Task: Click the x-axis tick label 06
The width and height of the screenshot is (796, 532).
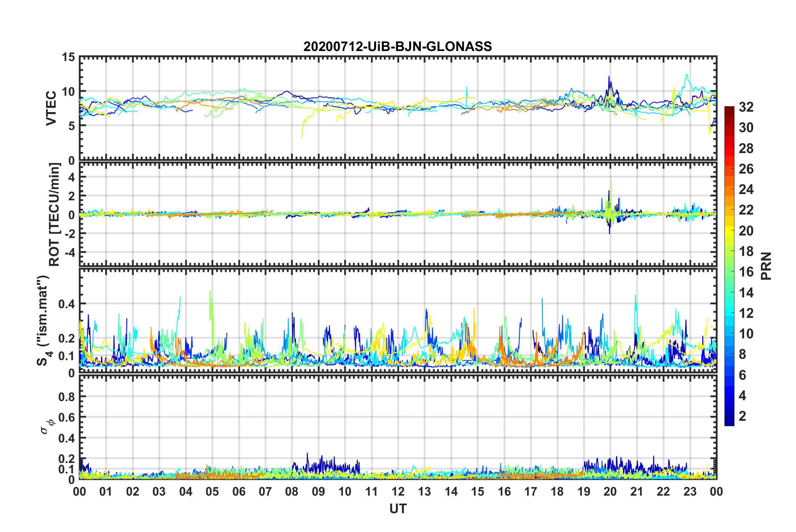Action: pyautogui.click(x=239, y=491)
